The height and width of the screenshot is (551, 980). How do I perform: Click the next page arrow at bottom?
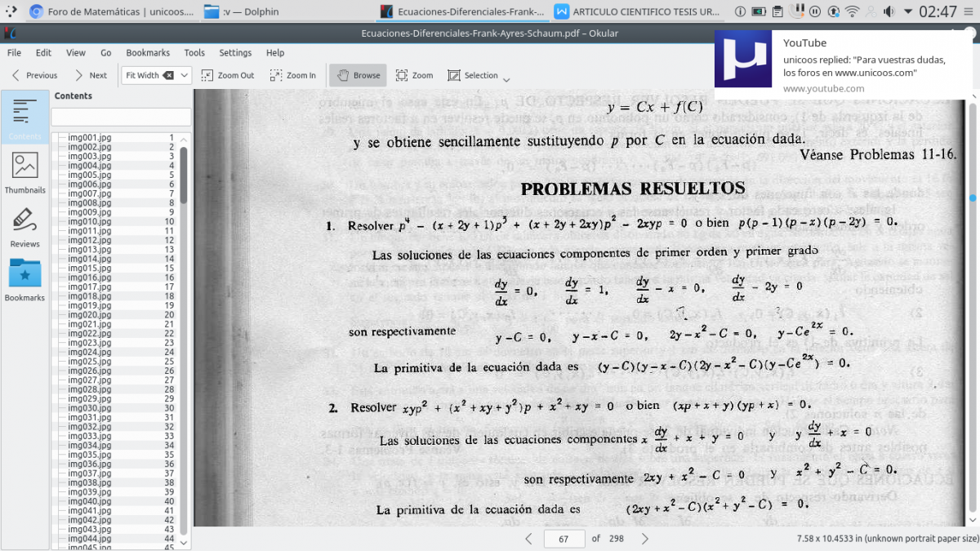pyautogui.click(x=645, y=539)
